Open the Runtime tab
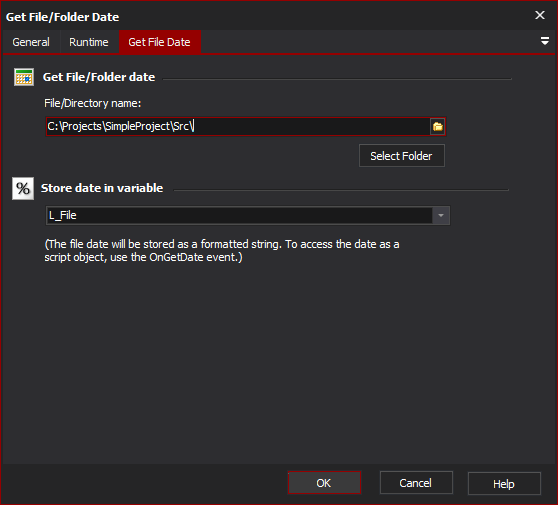The width and height of the screenshot is (558, 505). point(89,42)
